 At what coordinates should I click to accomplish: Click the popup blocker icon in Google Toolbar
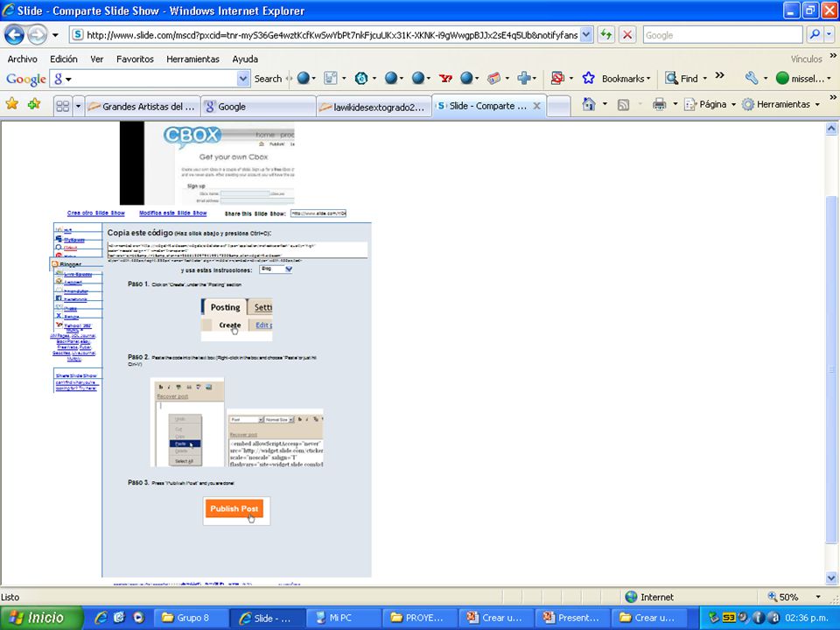(x=557, y=78)
